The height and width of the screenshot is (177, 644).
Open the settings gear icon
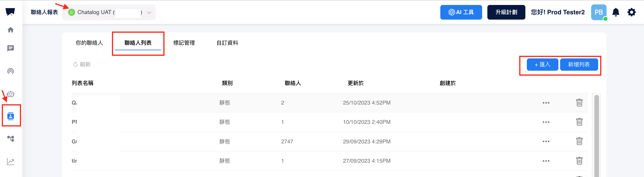point(631,12)
